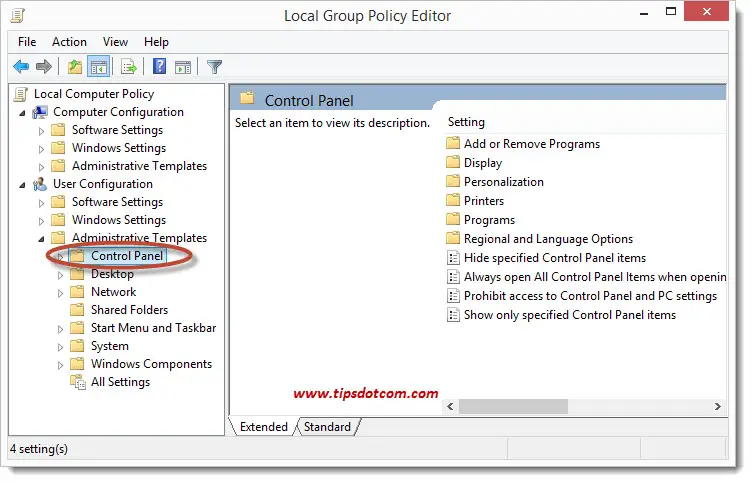
Task: Collapse the Computer Configuration node
Action: (x=23, y=113)
